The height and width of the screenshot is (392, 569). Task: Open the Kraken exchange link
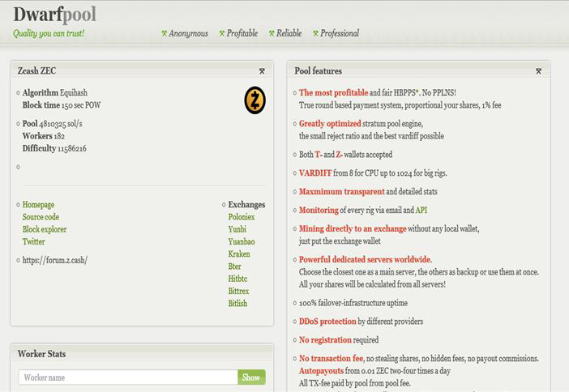click(x=239, y=254)
